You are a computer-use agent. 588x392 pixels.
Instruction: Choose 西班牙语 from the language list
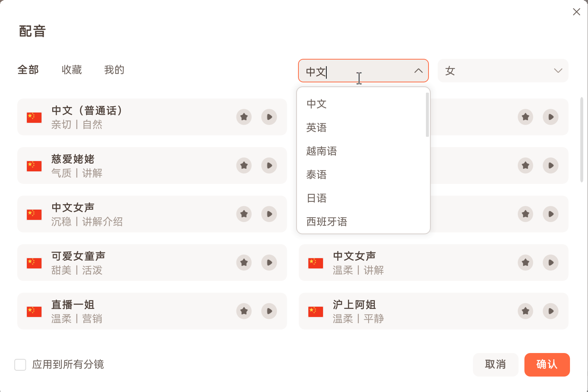click(x=327, y=222)
